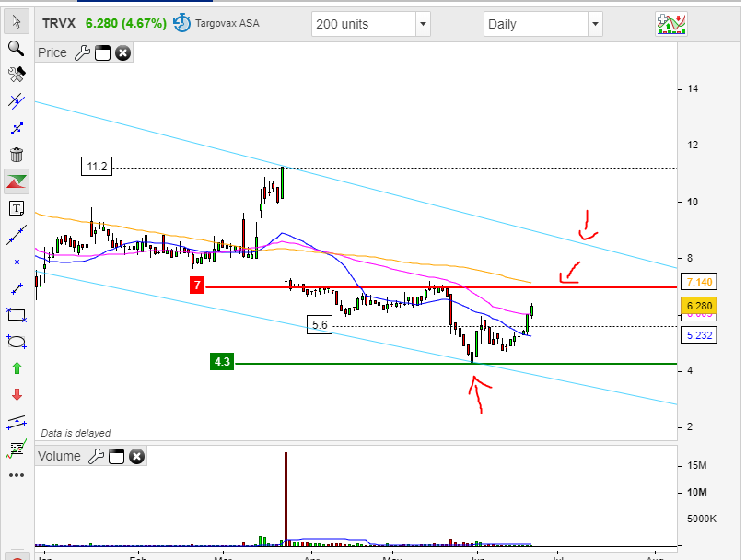Open more tools via three dots
746x560 pixels.
[x=16, y=475]
